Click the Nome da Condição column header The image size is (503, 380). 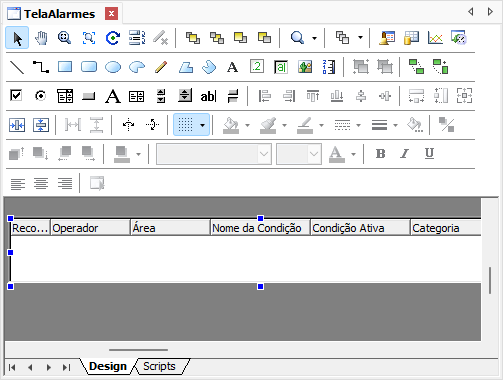261,228
